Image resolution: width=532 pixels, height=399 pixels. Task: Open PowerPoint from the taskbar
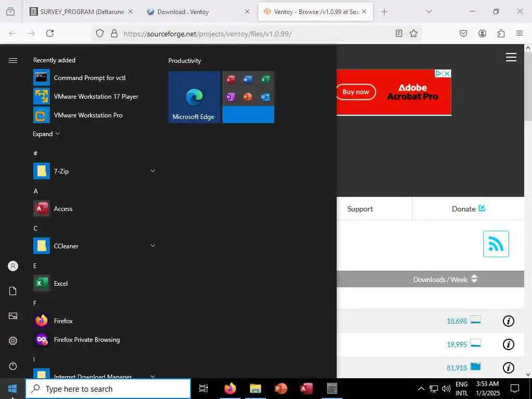click(x=281, y=389)
